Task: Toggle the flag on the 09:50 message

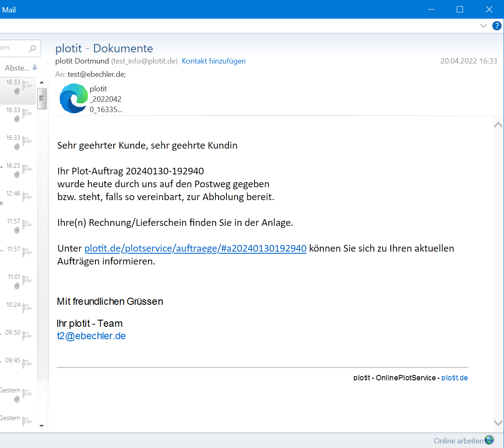Action: click(x=27, y=335)
